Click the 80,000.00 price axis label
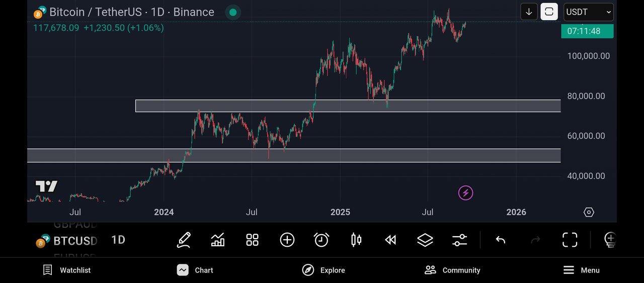Image resolution: width=644 pixels, height=283 pixels. 586,96
